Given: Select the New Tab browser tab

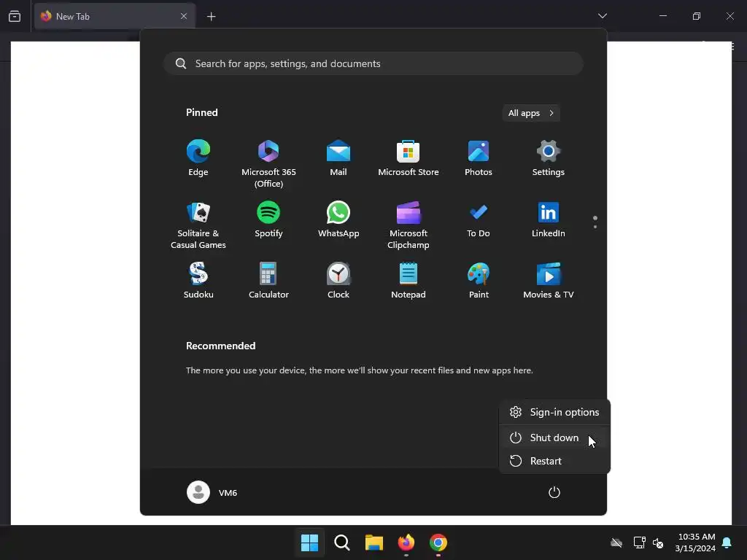Looking at the screenshot, I should point(115,16).
